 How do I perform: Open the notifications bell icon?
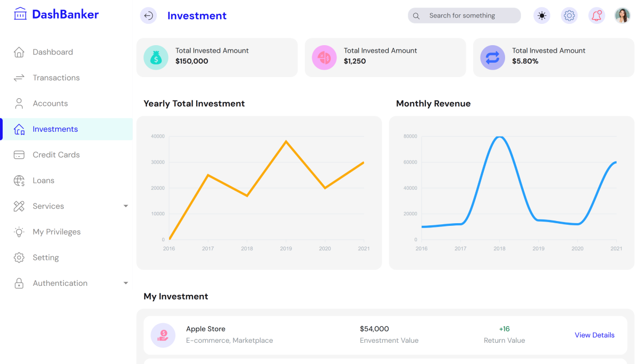[597, 16]
